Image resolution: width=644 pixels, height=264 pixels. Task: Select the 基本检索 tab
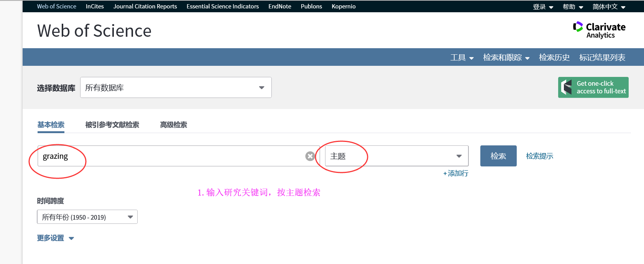point(51,125)
